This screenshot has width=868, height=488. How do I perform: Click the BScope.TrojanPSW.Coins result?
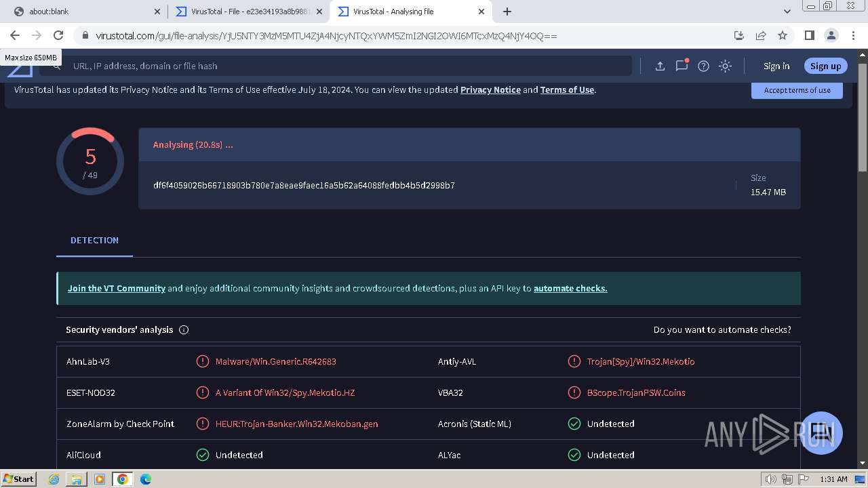click(636, 392)
